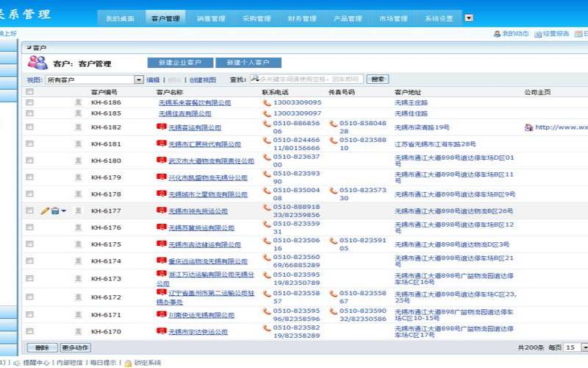This screenshot has width=588, height=368.
Task: Focus the 查找 search input field
Action: [306, 79]
